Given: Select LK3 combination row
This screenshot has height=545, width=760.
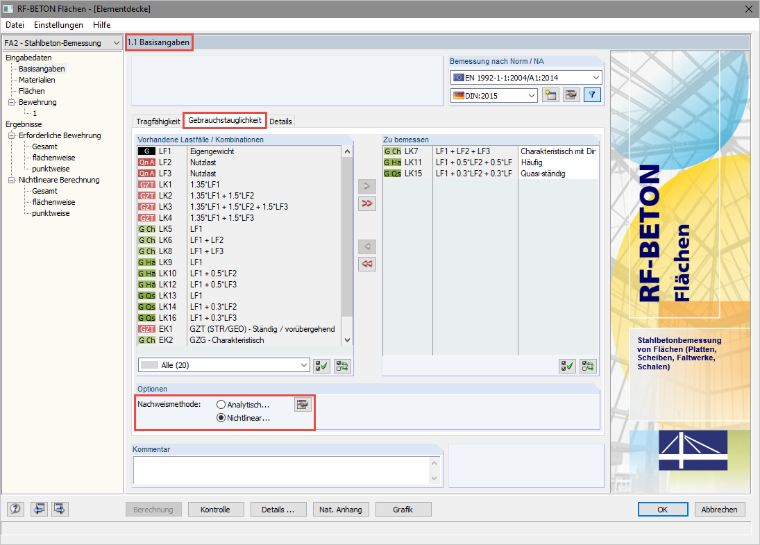Looking at the screenshot, I should [239, 207].
